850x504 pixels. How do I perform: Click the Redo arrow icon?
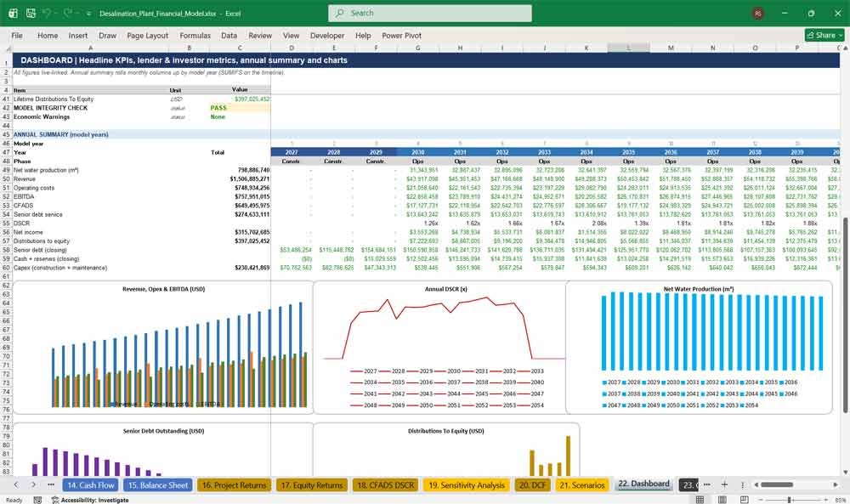point(68,13)
